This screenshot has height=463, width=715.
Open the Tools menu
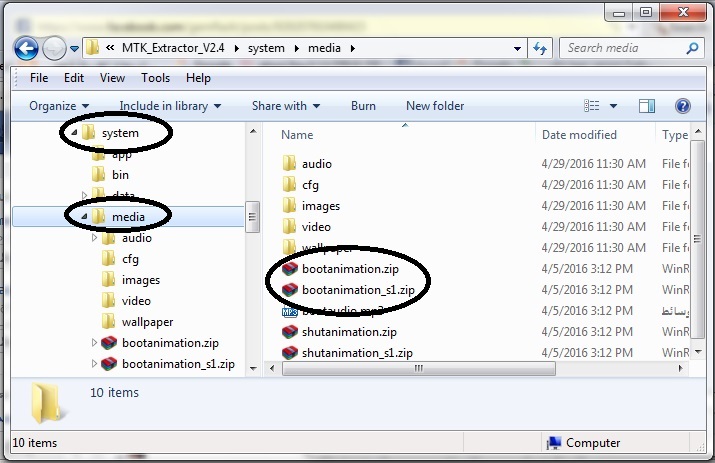(x=155, y=78)
